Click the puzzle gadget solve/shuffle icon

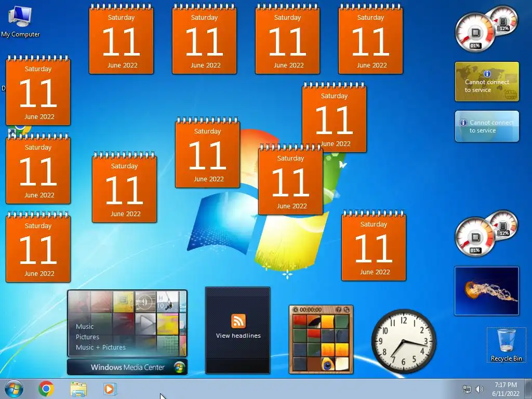[x=347, y=310]
